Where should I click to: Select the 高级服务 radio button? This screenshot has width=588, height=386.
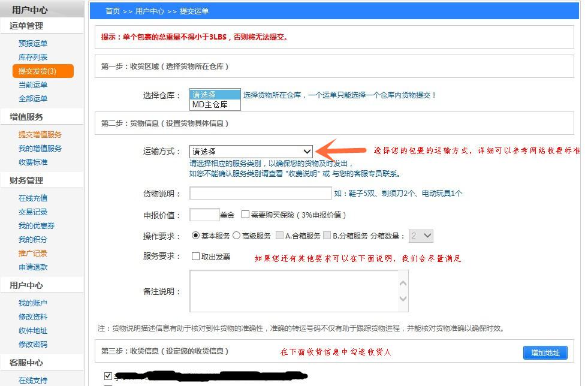tap(236, 236)
